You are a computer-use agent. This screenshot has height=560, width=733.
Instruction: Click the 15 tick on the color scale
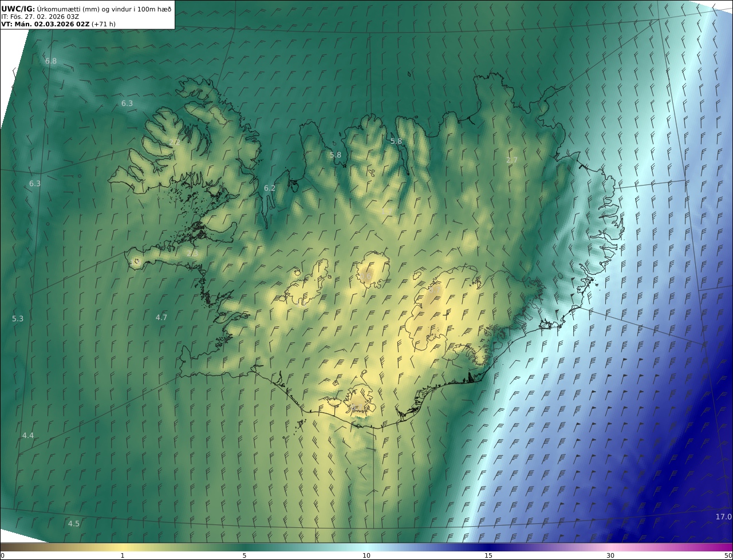tap(488, 555)
